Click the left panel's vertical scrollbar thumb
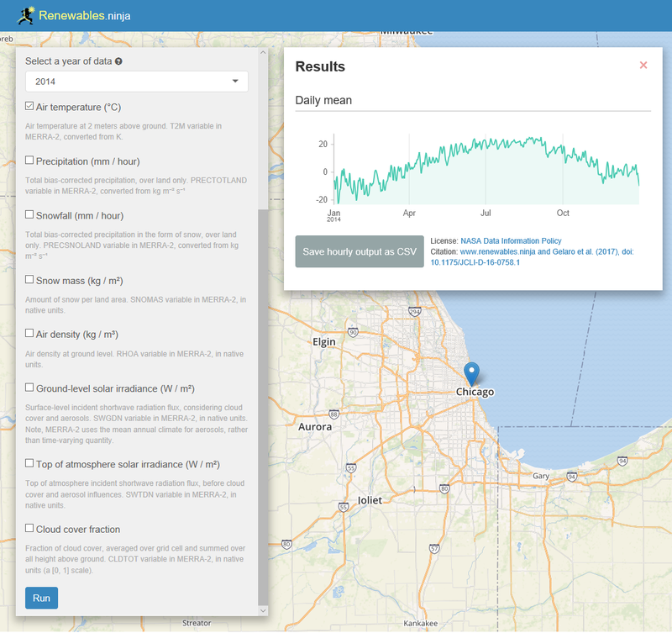The width and height of the screenshot is (672, 633). coord(263,407)
